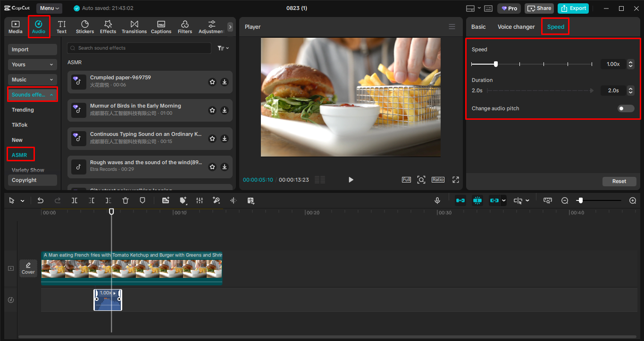Switch to the Text tab
Viewport: 644px width, 341px height.
coord(62,27)
